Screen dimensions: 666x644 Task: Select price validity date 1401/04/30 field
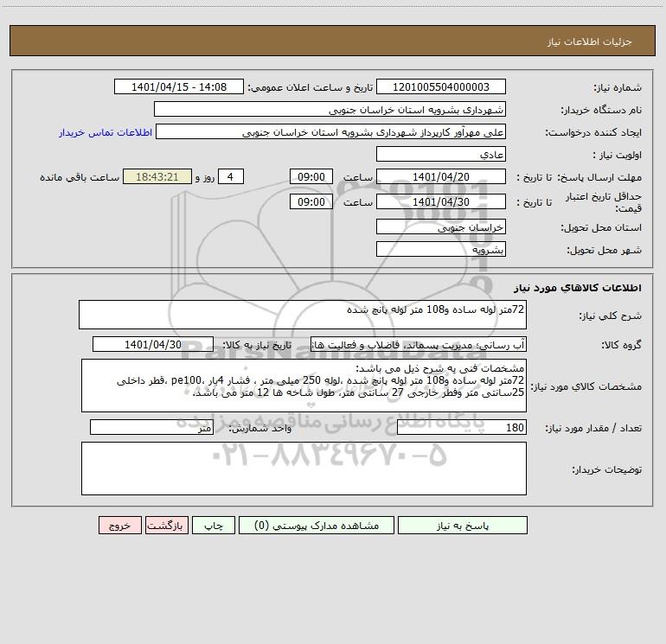(441, 201)
